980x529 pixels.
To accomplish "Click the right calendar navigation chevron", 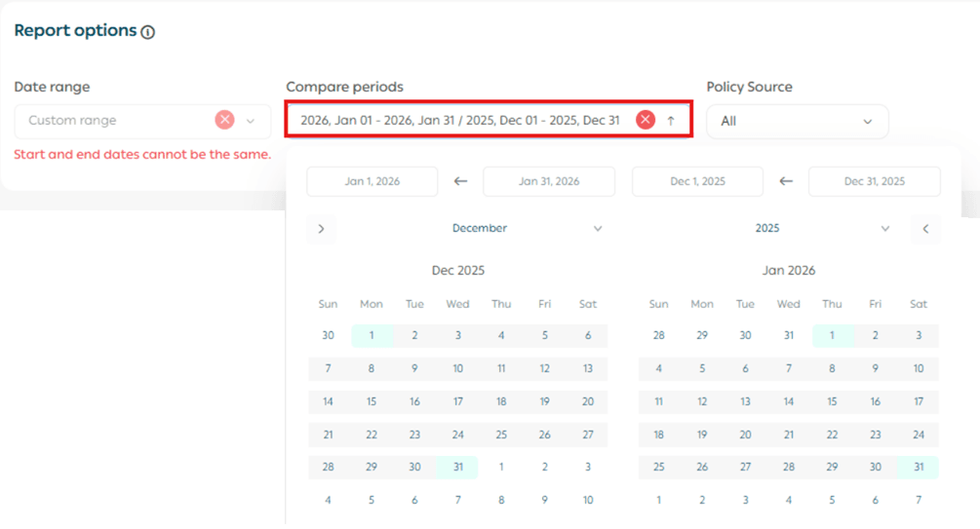I will [x=925, y=229].
